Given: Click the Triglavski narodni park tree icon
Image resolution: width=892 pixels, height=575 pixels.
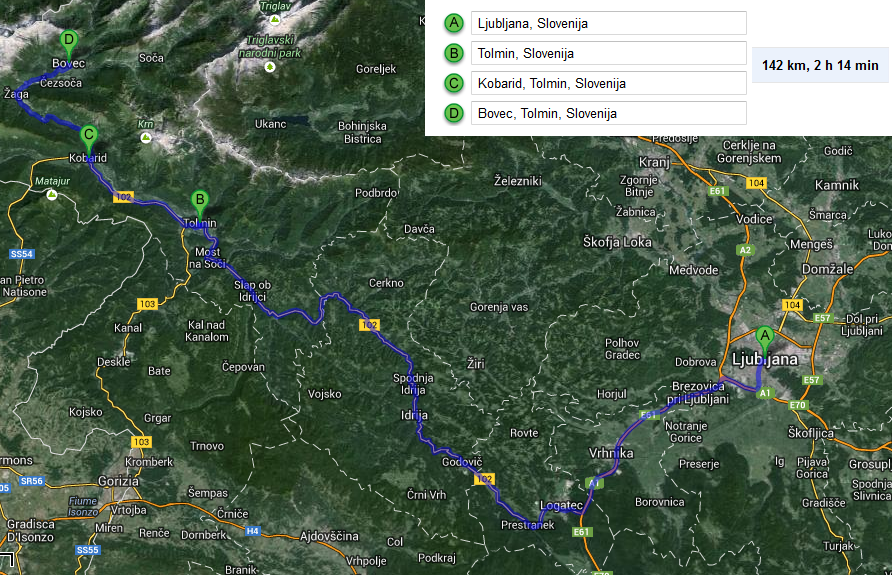Looking at the screenshot, I should [x=270, y=66].
